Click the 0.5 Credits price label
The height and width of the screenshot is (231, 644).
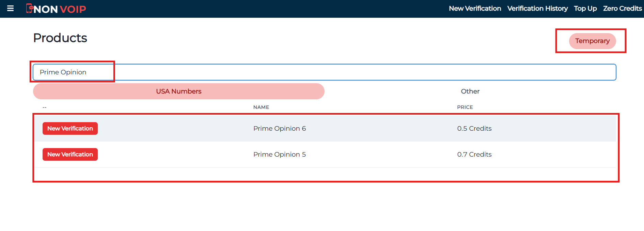point(474,128)
